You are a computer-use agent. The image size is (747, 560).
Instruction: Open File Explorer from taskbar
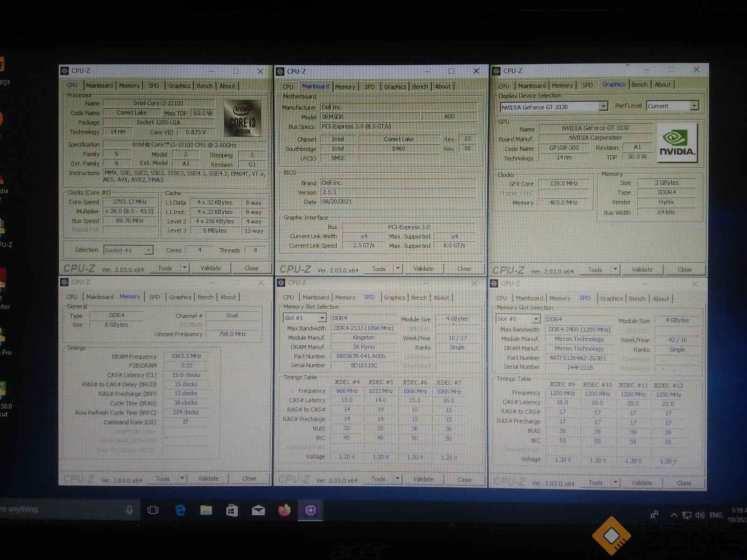click(206, 510)
